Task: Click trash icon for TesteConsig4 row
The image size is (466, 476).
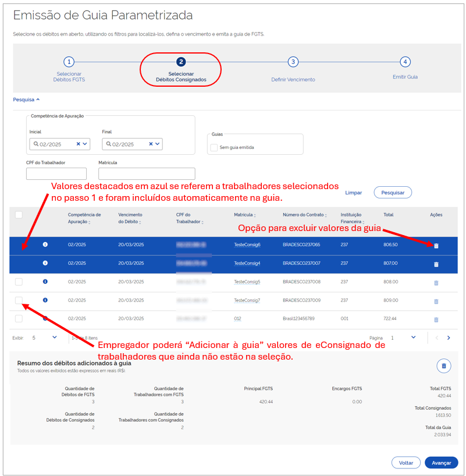Action: click(436, 264)
